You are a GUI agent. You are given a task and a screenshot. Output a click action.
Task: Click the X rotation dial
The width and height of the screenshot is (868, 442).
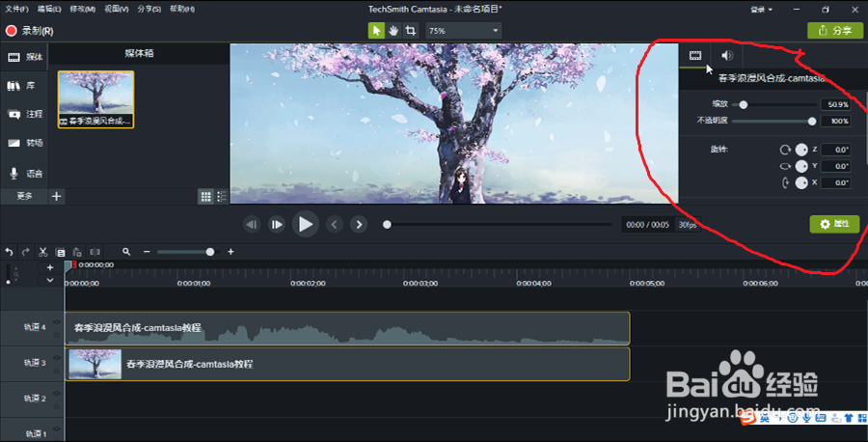pyautogui.click(x=801, y=182)
